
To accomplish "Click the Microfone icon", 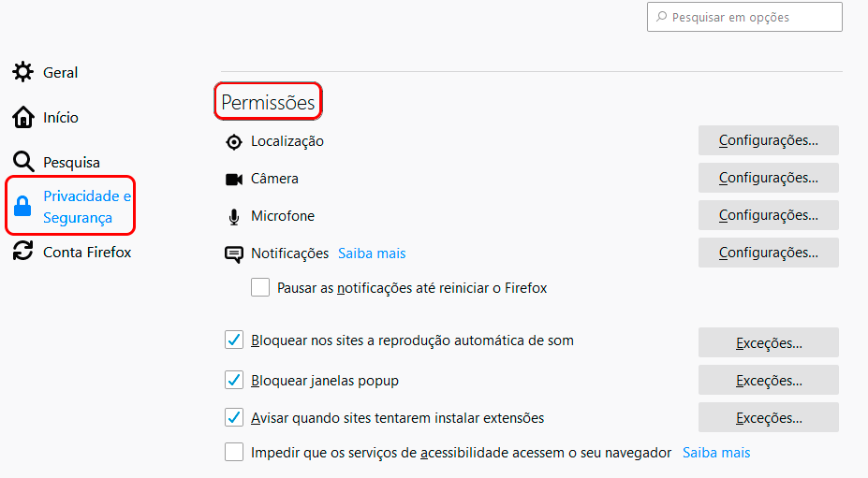I will [x=234, y=217].
